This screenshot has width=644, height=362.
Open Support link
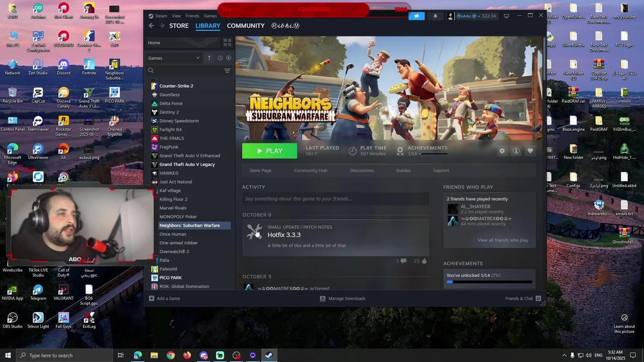point(441,170)
